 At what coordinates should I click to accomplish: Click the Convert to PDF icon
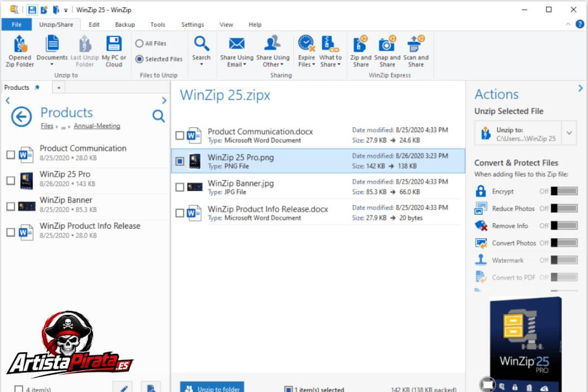(x=481, y=277)
